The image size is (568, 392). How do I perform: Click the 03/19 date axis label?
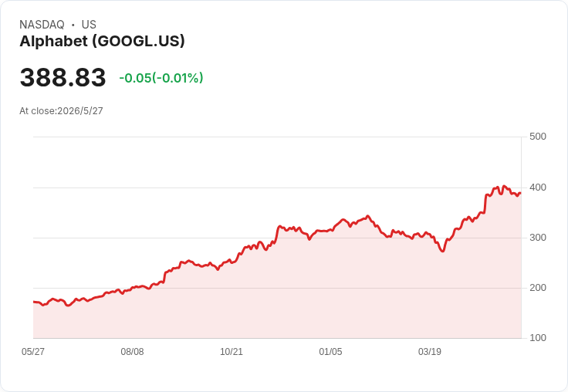tap(430, 352)
